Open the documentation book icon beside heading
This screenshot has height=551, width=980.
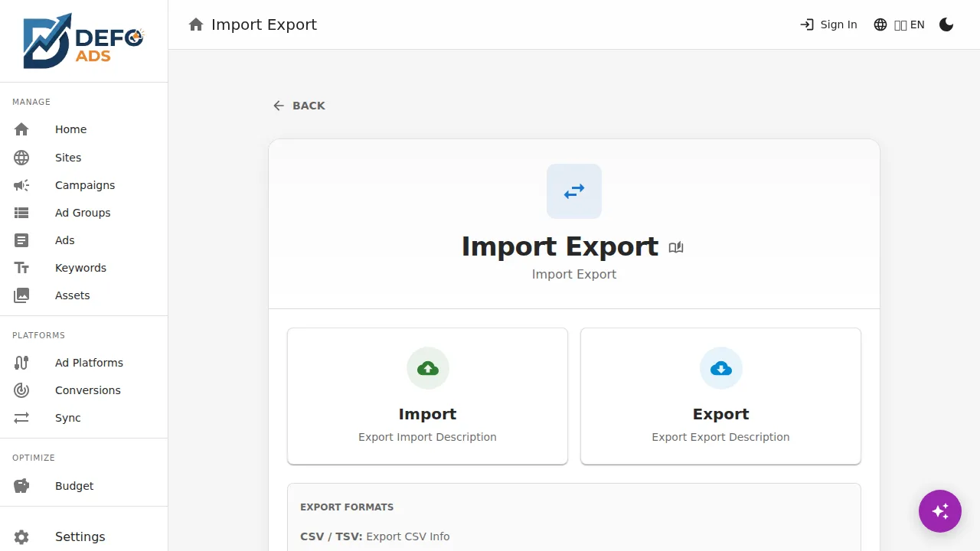(x=676, y=247)
